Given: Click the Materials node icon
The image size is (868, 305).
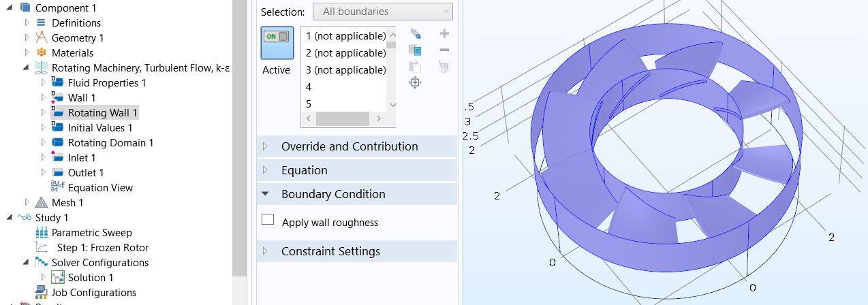Looking at the screenshot, I should pos(42,53).
